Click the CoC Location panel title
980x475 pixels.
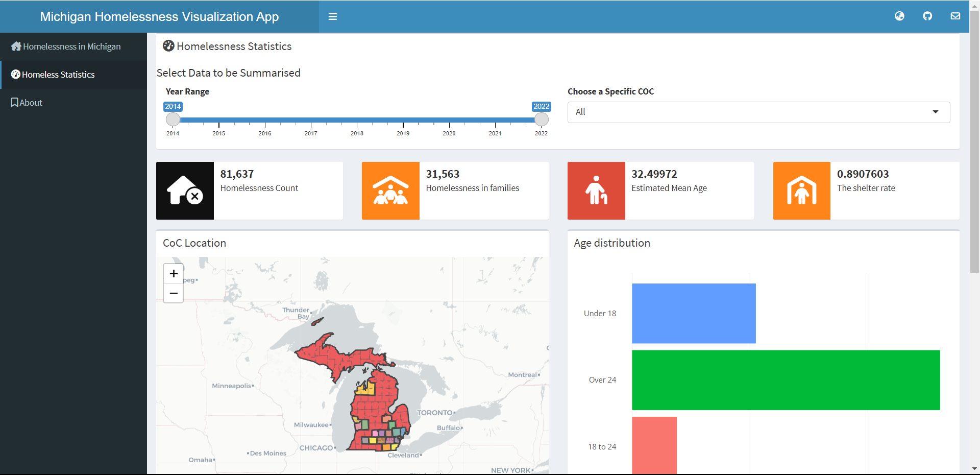(194, 243)
